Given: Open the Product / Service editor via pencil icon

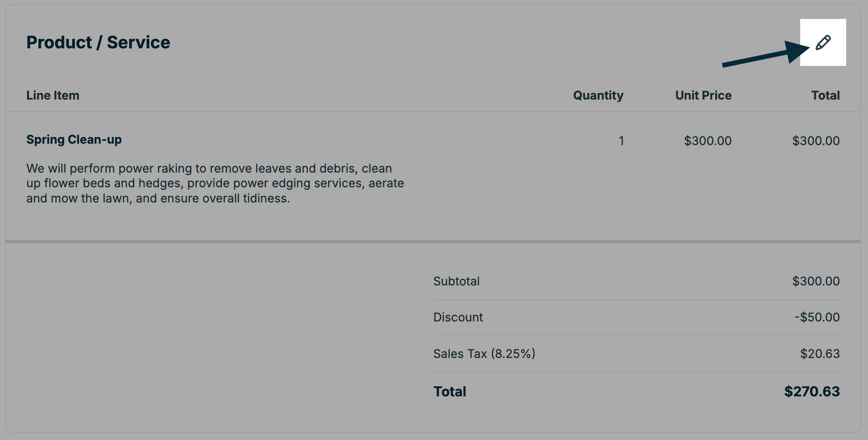Looking at the screenshot, I should tap(823, 43).
